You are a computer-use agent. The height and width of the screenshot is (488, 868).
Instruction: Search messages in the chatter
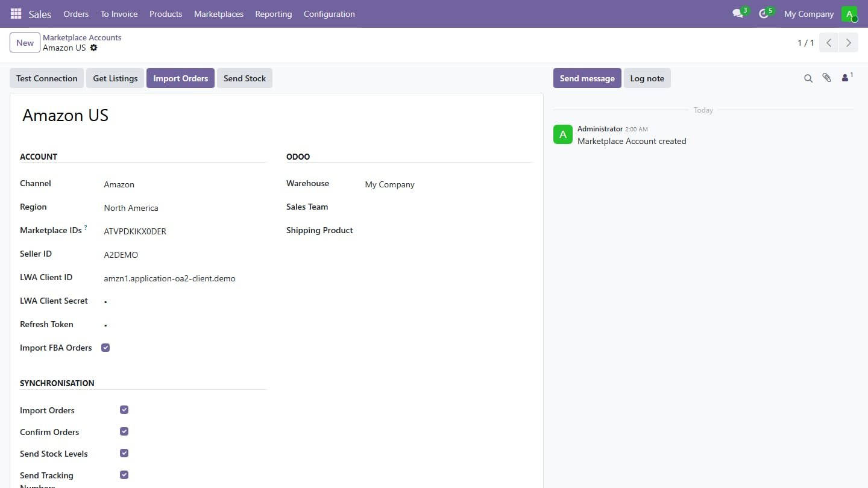click(x=808, y=78)
